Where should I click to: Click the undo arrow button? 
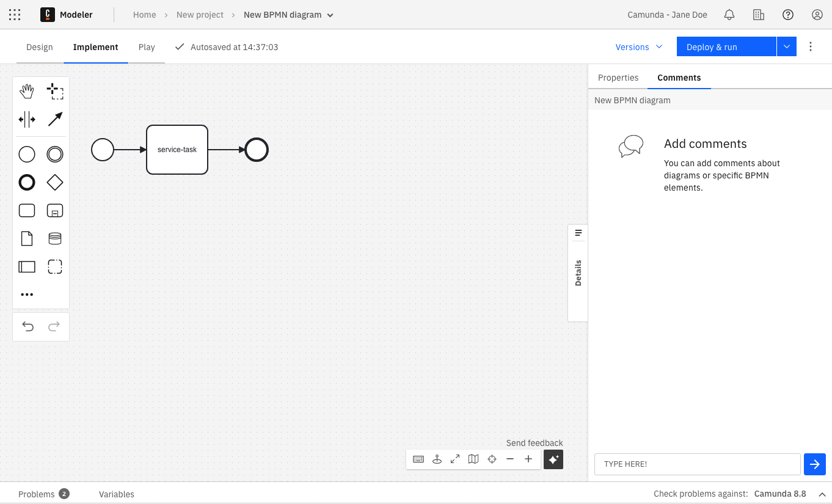[x=27, y=326]
